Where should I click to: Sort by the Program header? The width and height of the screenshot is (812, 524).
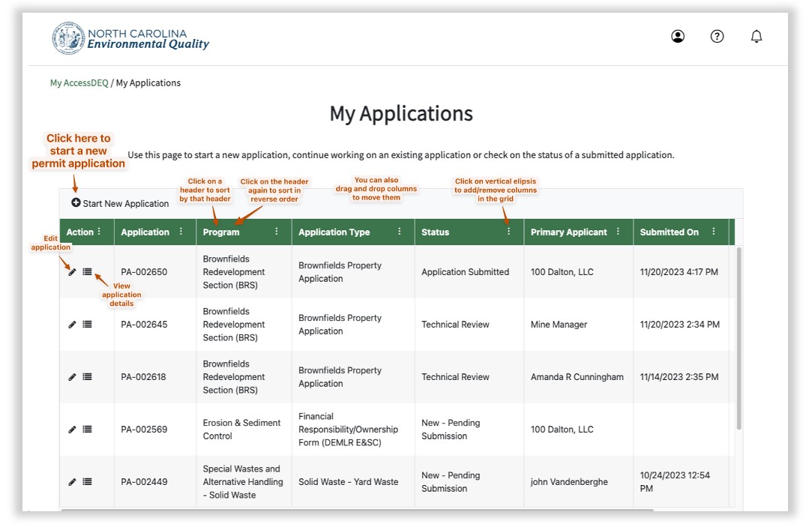[x=221, y=232]
